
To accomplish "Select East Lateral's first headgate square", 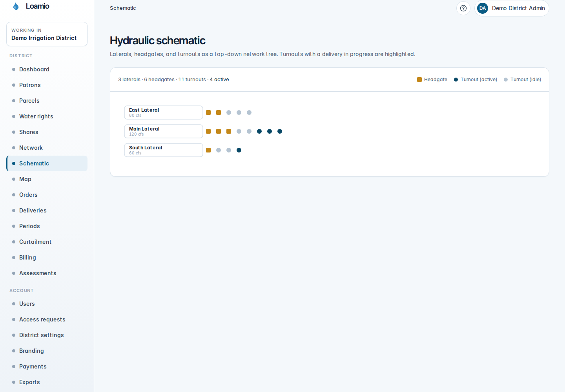I will pos(208,113).
